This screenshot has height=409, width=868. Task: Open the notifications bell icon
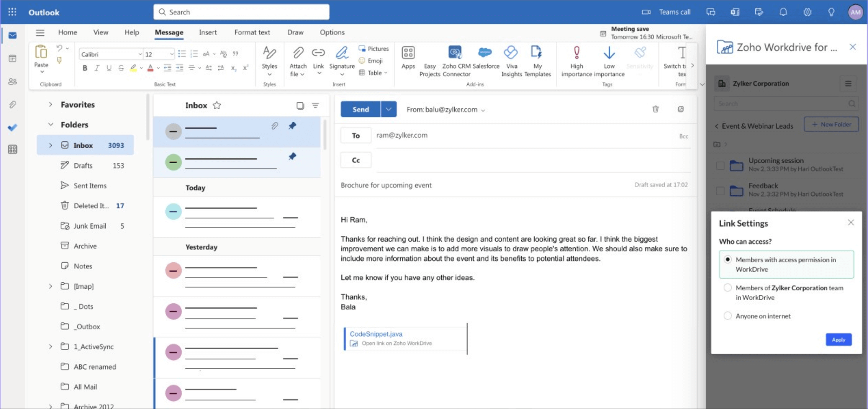[783, 12]
